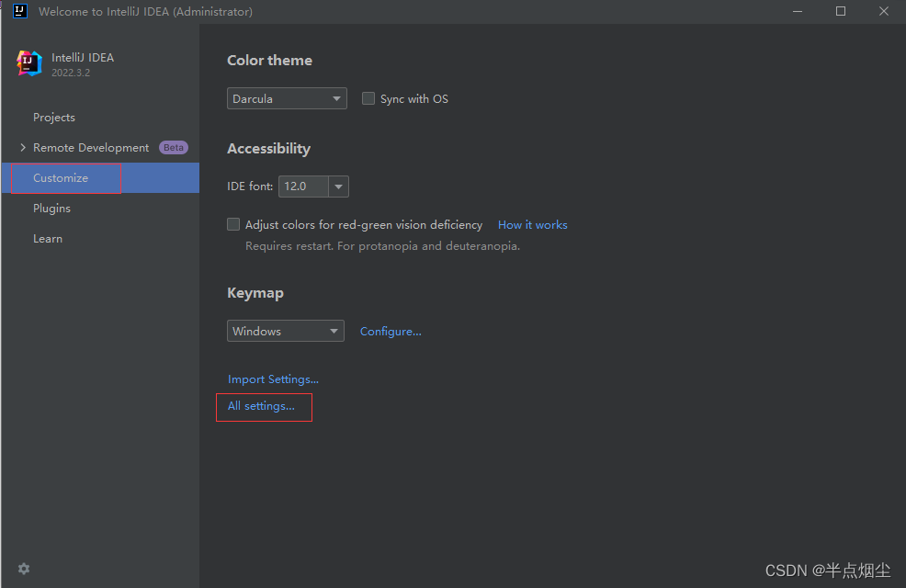Click the settings gear icon at bottom left
Screen dimensions: 906x588
tap(24, 569)
